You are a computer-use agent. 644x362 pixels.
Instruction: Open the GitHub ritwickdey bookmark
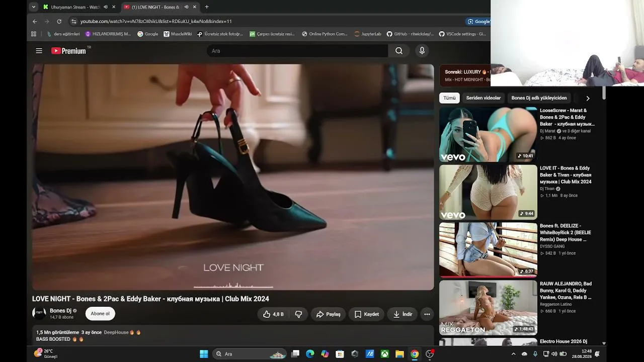click(x=410, y=34)
